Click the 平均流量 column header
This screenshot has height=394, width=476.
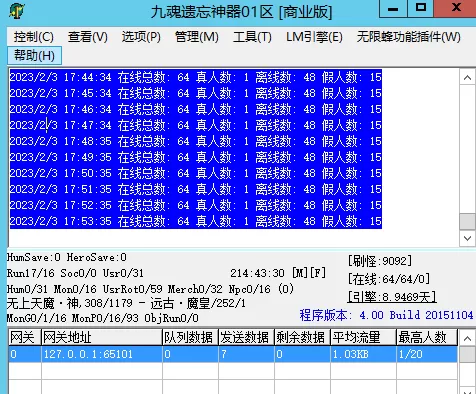point(364,337)
